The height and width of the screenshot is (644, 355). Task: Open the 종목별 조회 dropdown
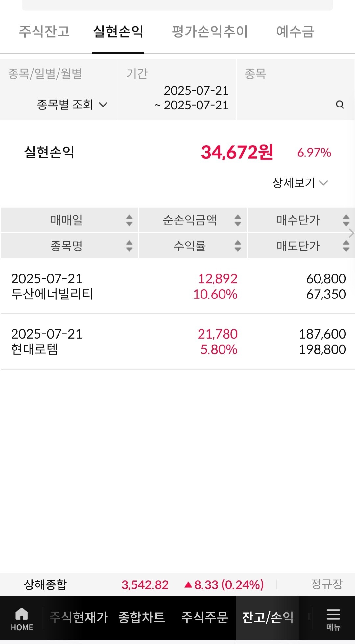(72, 105)
